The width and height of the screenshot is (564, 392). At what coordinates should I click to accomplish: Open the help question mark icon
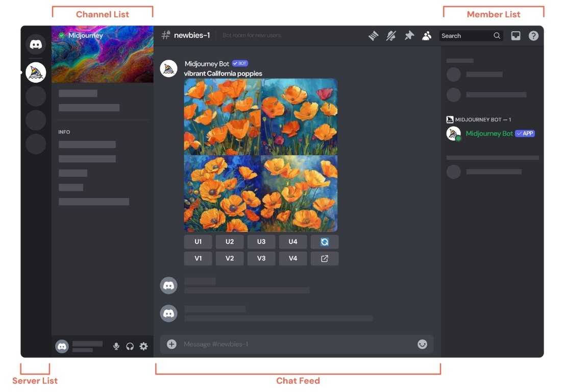tap(533, 36)
